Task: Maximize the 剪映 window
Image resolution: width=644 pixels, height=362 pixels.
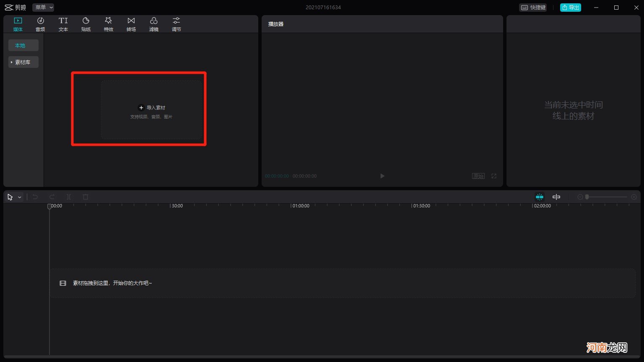Action: coord(616,8)
